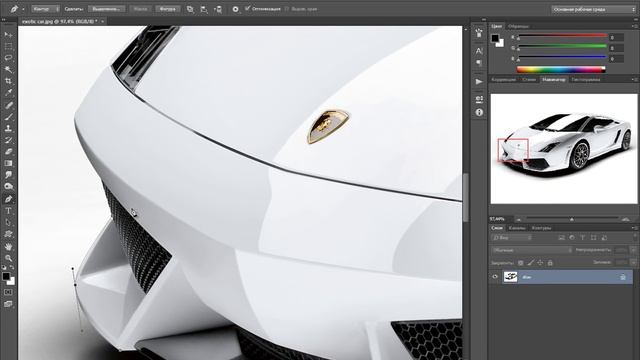Open the Info panel icon in the dock
Viewport: 640px width, 360px height.
479,112
